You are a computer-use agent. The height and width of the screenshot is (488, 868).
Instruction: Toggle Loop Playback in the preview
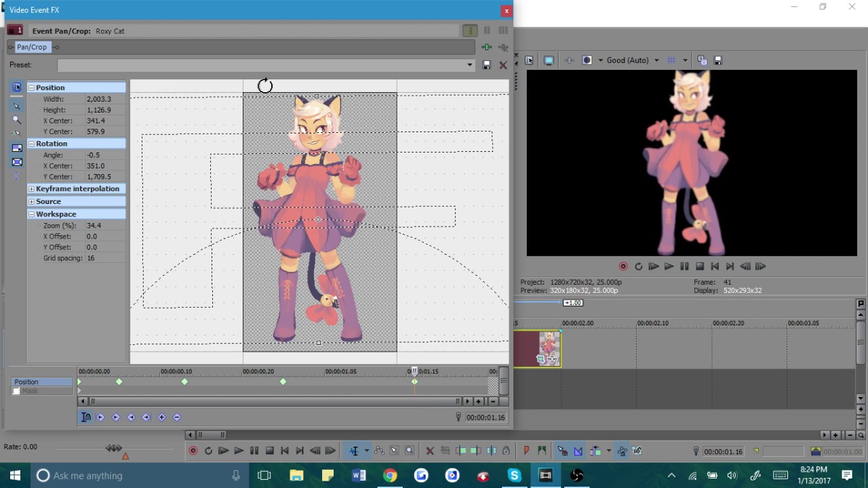tap(638, 266)
